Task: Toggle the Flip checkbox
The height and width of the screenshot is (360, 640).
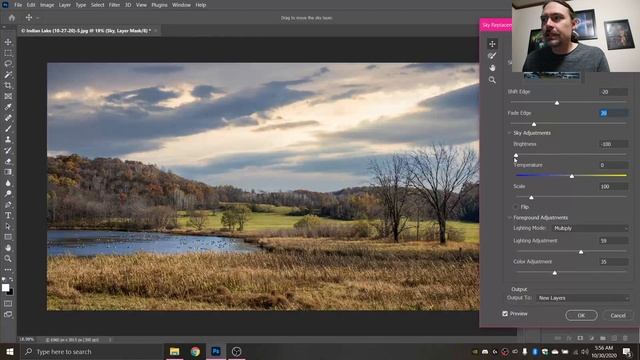Action: coord(516,207)
